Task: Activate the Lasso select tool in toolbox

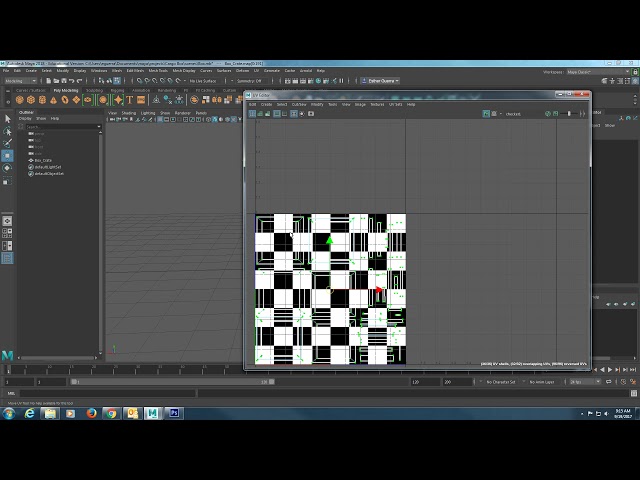Action: pyautogui.click(x=7, y=131)
